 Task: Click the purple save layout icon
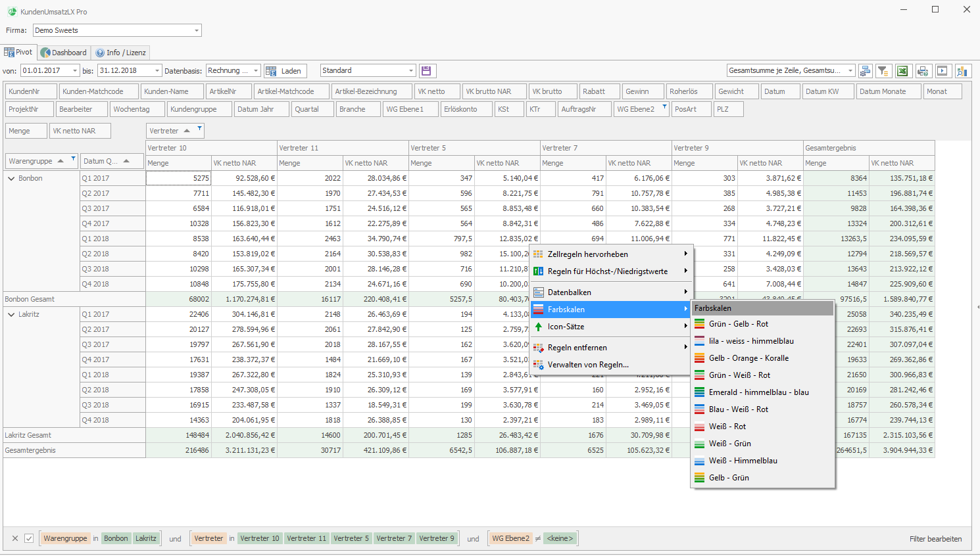pos(426,71)
